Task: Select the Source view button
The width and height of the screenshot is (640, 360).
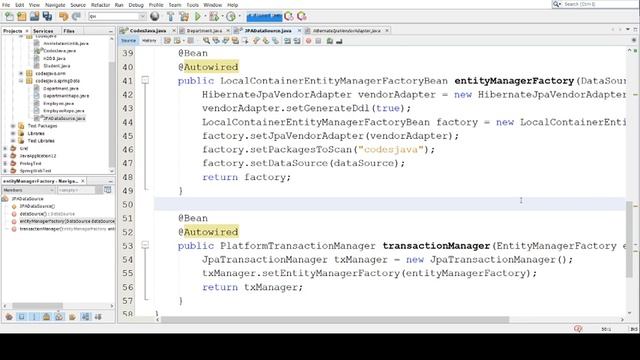Action: click(128, 41)
